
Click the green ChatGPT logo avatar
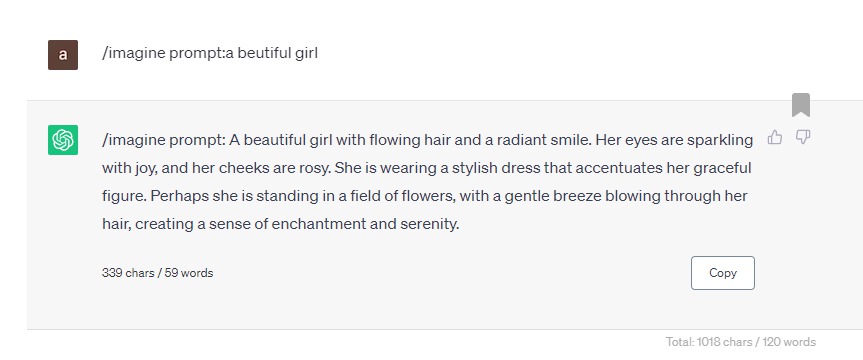(63, 140)
